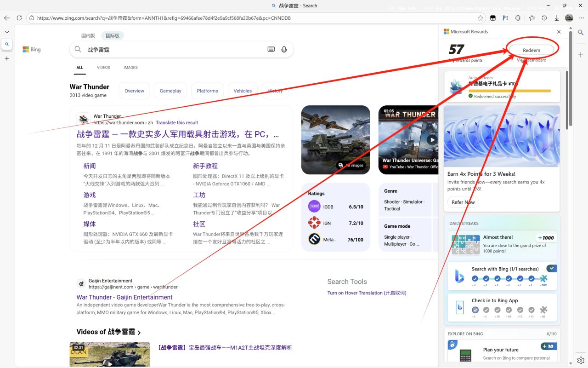Click the magnifier icon in Bing search box
This screenshot has width=588, height=368.
[x=78, y=49]
